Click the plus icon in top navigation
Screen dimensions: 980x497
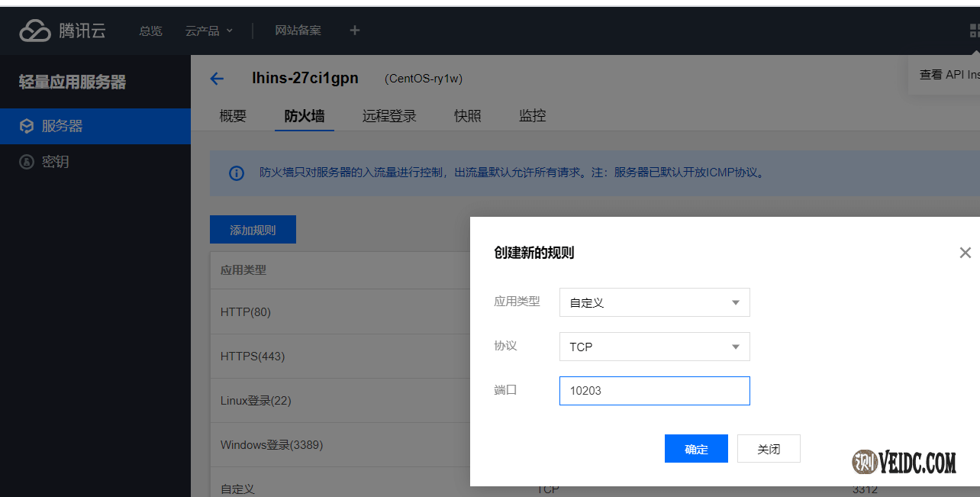point(354,31)
